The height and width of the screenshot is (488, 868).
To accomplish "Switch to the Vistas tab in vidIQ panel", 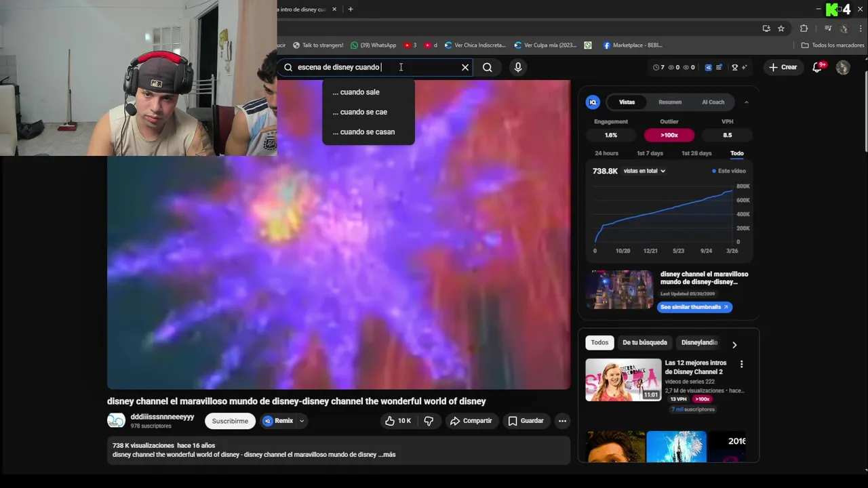I will pyautogui.click(x=627, y=102).
